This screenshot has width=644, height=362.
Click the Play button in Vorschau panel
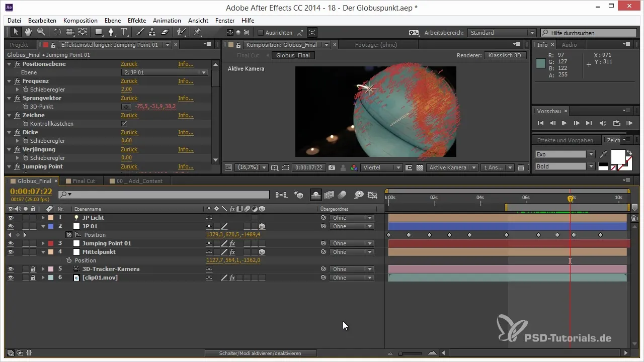click(565, 123)
